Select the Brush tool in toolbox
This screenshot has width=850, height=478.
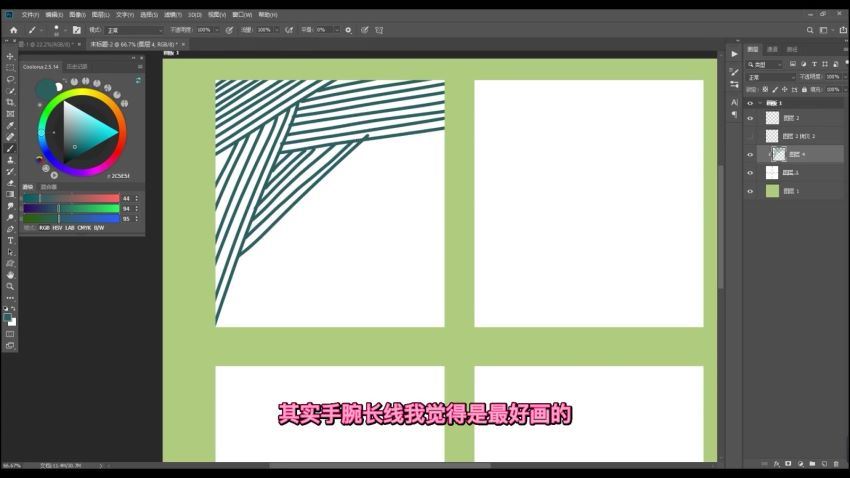point(10,148)
